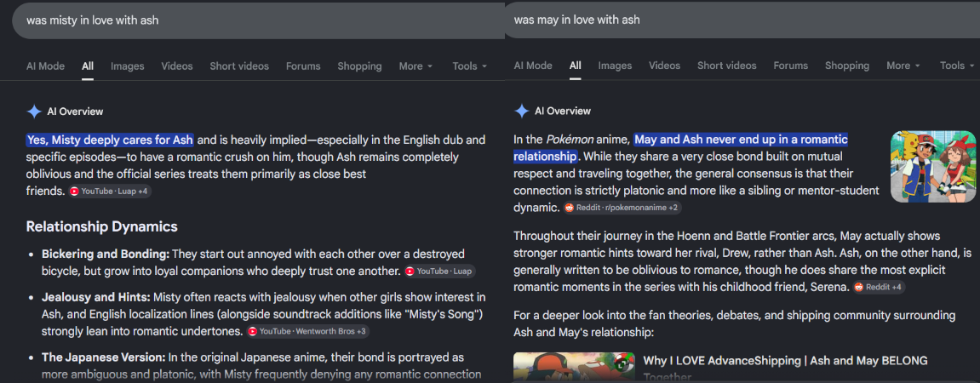
Task: Expand More dropdown in right May search
Action: point(903,66)
